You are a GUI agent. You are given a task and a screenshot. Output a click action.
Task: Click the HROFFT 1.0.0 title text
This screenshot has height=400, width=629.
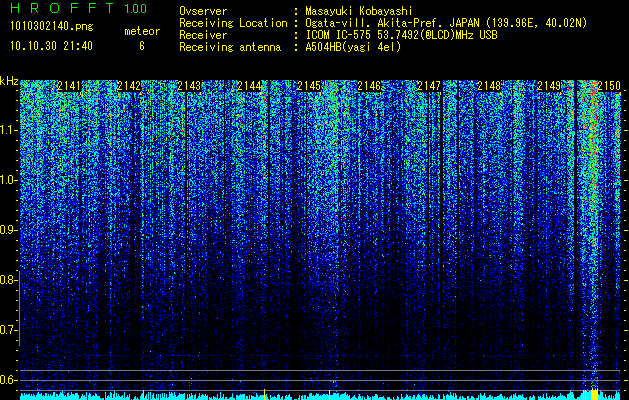click(79, 8)
